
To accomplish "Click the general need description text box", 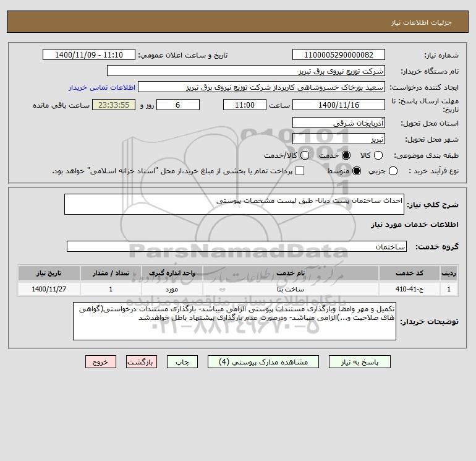I will coord(234,204).
